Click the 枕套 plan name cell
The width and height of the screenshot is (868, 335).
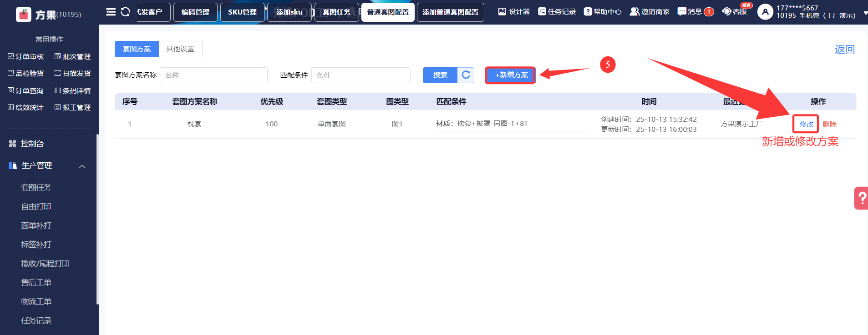tap(194, 124)
